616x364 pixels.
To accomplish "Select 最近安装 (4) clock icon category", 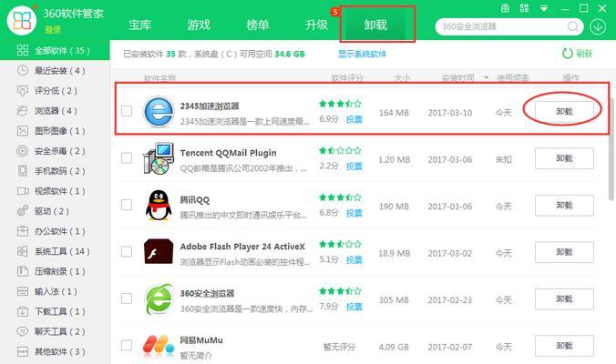I will [23, 70].
